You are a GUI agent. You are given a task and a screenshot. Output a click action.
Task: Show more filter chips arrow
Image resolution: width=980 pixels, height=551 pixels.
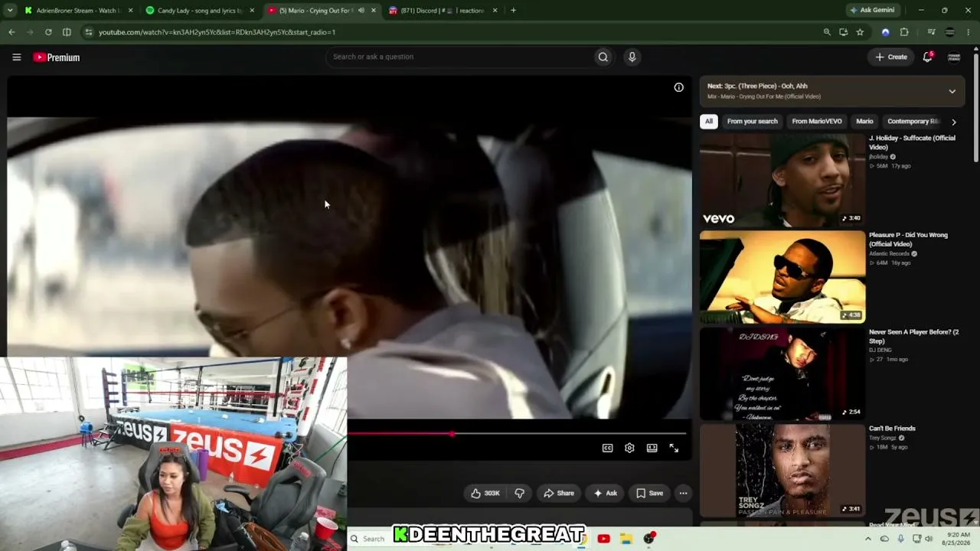(953, 122)
